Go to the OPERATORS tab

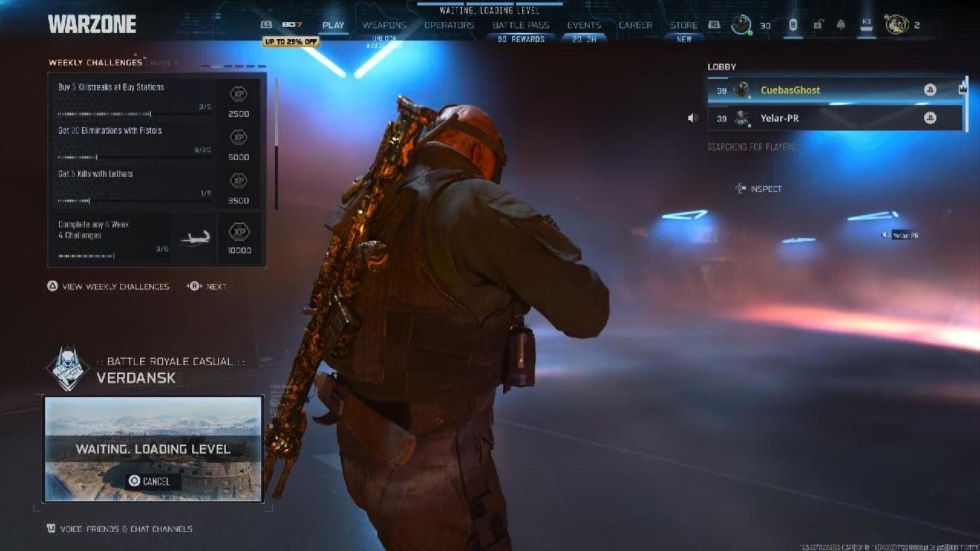point(449,25)
